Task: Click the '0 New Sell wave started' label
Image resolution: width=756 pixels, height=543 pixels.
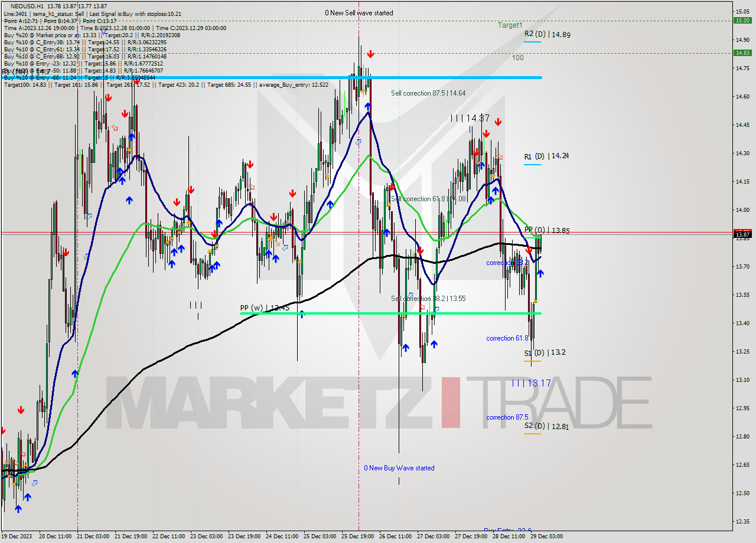Action: point(359,12)
